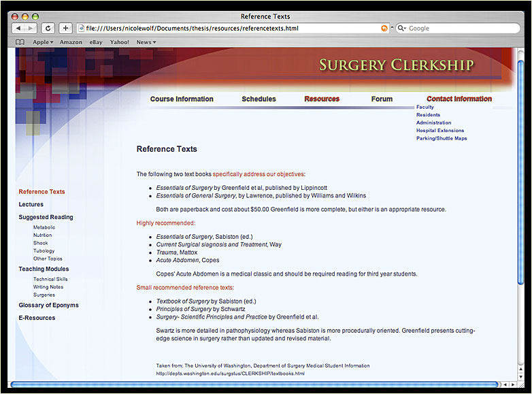The image size is (532, 394).
Task: Open the Nutrition reading topic
Action: pyautogui.click(x=42, y=235)
